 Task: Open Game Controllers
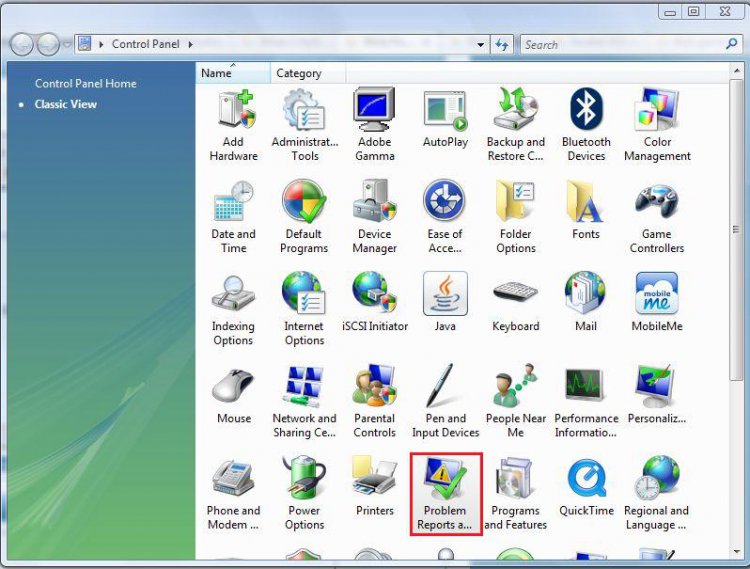coord(657,218)
